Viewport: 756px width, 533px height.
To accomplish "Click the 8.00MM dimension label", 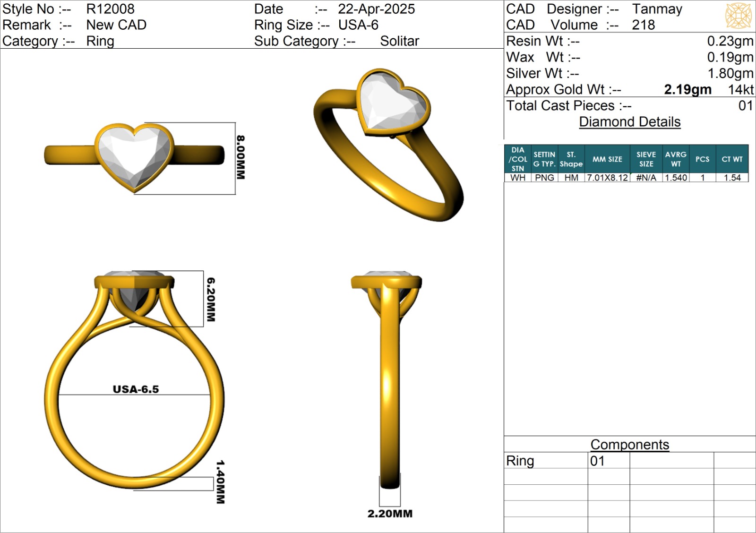I will pos(241,157).
